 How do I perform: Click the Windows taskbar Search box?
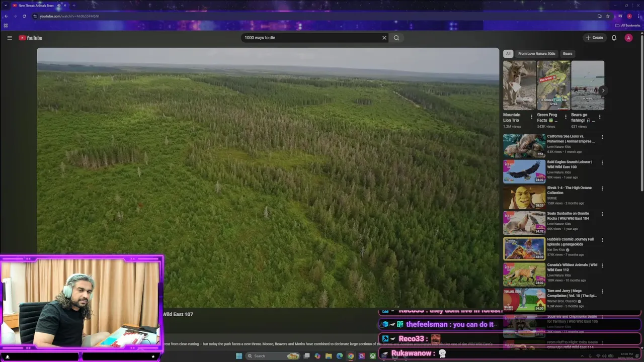pos(273,356)
